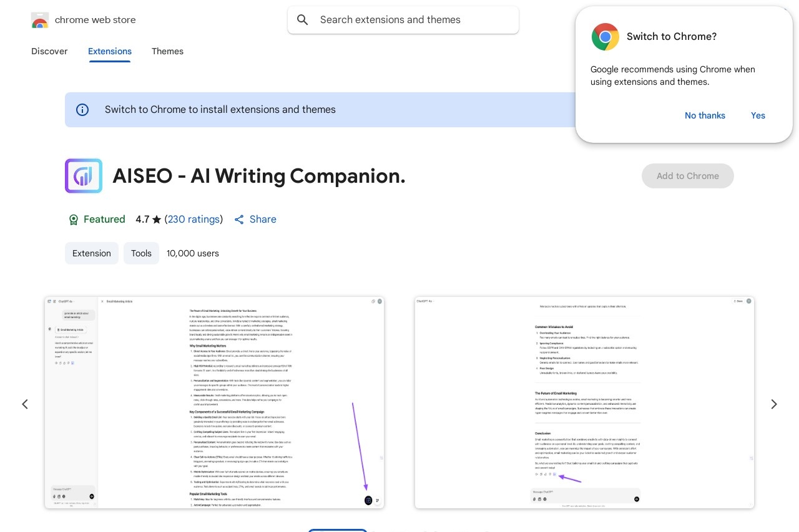Click the Featured badge icon

(73, 220)
